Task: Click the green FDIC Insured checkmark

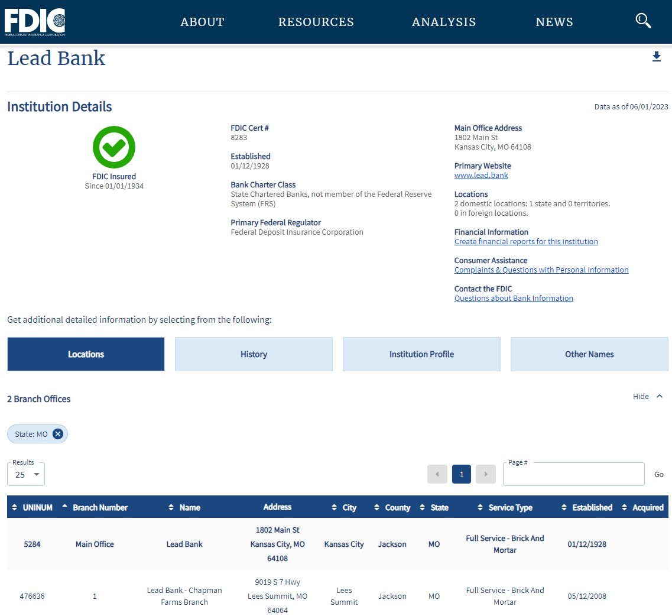Action: [114, 147]
